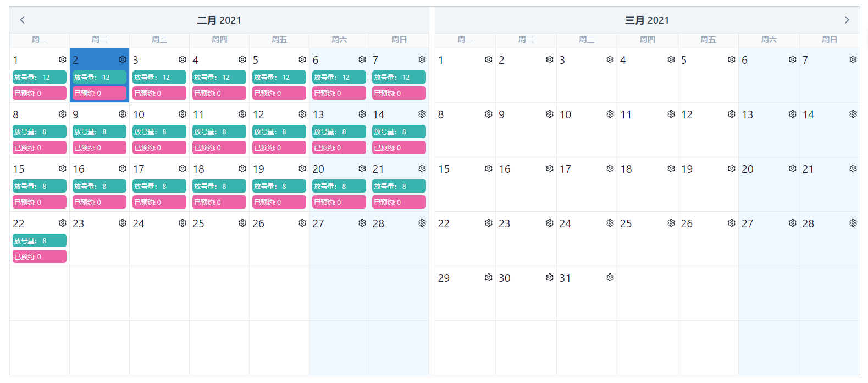Open settings gear on February 19
The width and height of the screenshot is (868, 383).
302,168
